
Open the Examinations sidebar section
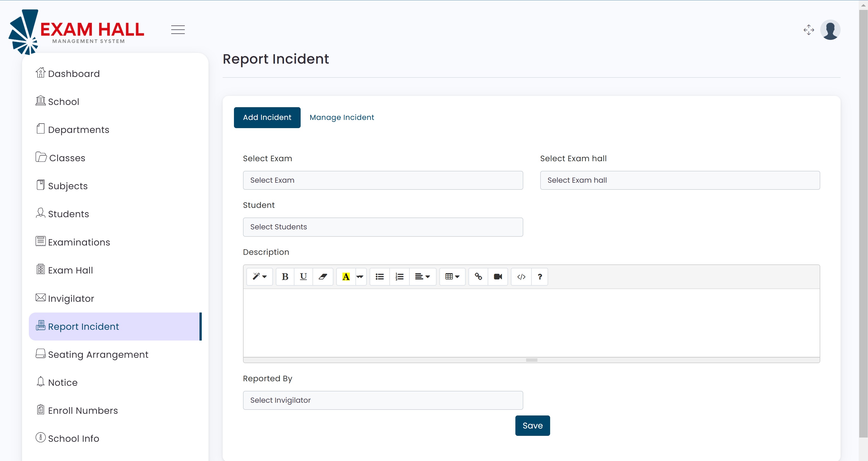point(79,242)
